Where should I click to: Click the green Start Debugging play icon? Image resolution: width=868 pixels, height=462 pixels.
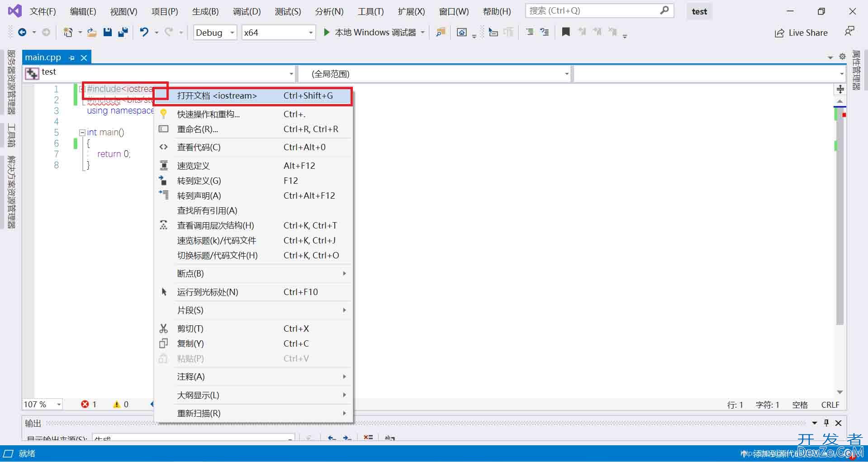327,32
